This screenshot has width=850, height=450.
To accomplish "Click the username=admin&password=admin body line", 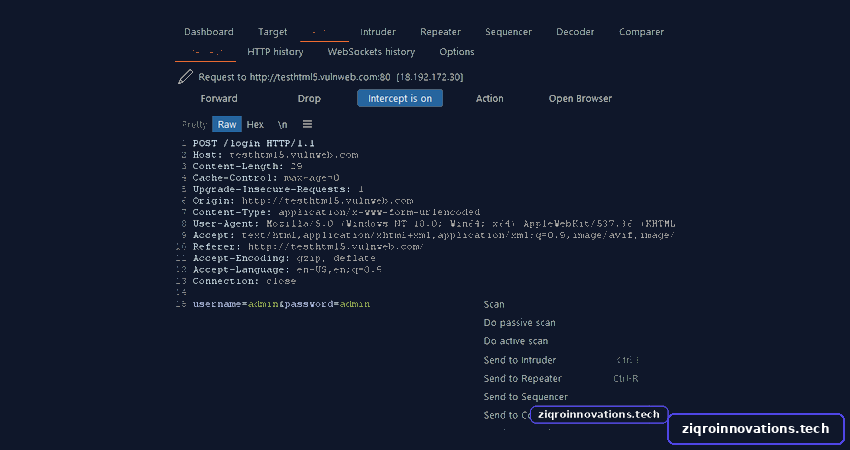I will pyautogui.click(x=281, y=304).
